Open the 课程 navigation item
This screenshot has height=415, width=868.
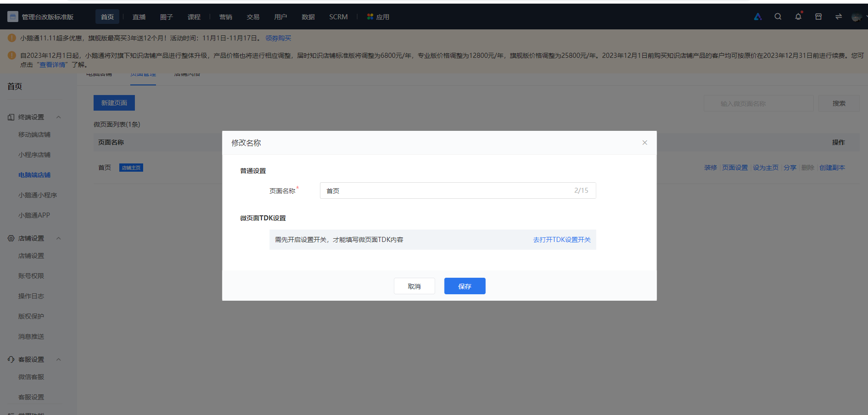[x=194, y=17]
